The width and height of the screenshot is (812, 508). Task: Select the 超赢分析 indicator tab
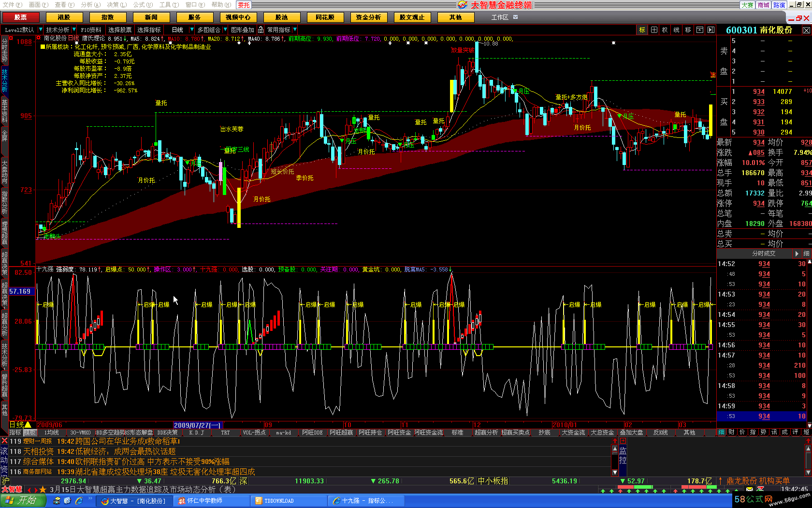pyautogui.click(x=486, y=433)
